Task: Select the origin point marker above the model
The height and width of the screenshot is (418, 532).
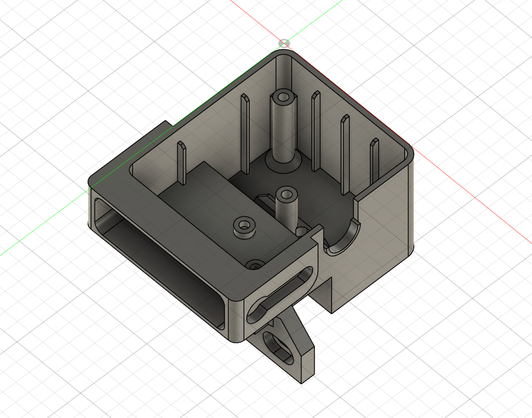Action: [284, 43]
